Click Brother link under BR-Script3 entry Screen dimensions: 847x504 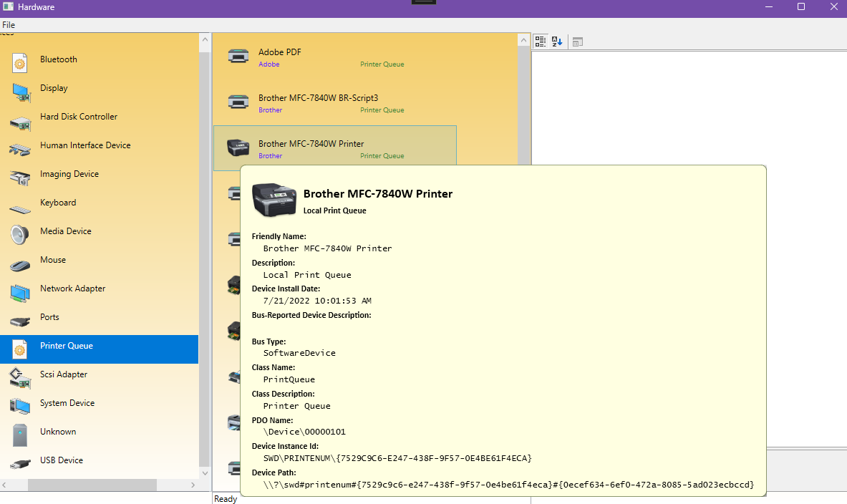click(x=270, y=110)
